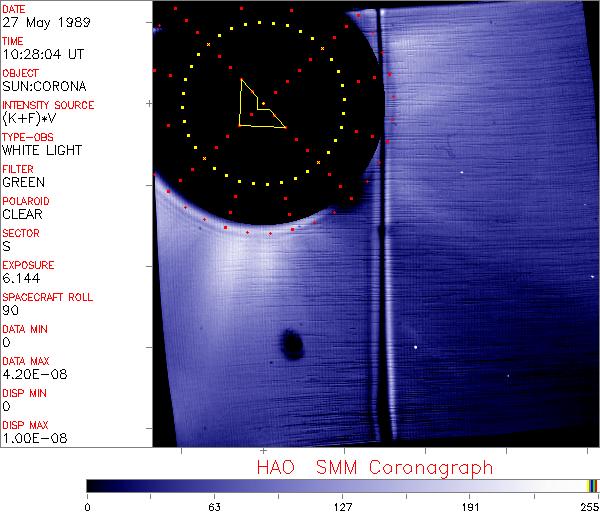Select the CLEAR polaroid value
The width and height of the screenshot is (600, 512).
(x=23, y=214)
